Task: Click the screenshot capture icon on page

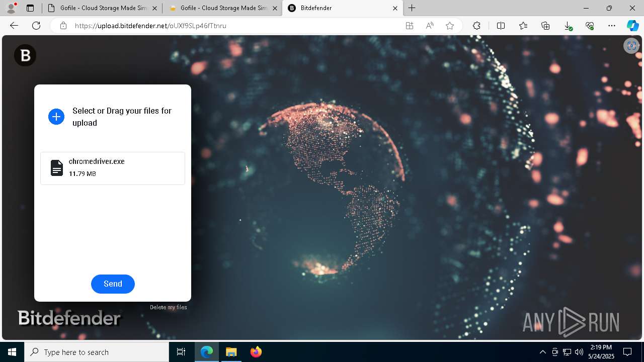Action: (x=631, y=46)
